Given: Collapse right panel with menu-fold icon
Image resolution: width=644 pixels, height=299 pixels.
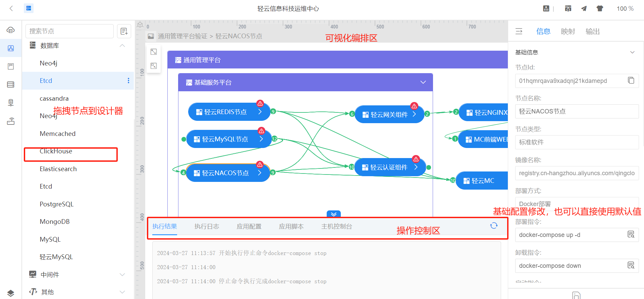Looking at the screenshot, I should 519,31.
